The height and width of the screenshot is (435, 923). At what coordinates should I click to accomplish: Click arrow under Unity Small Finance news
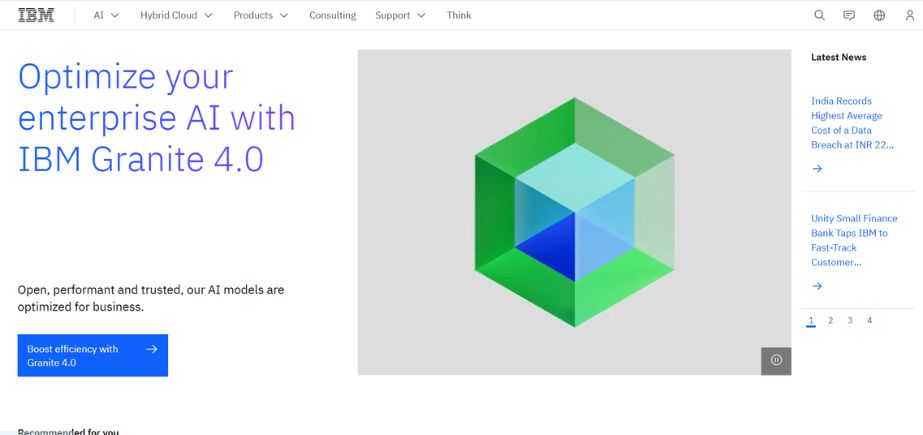coord(817,286)
